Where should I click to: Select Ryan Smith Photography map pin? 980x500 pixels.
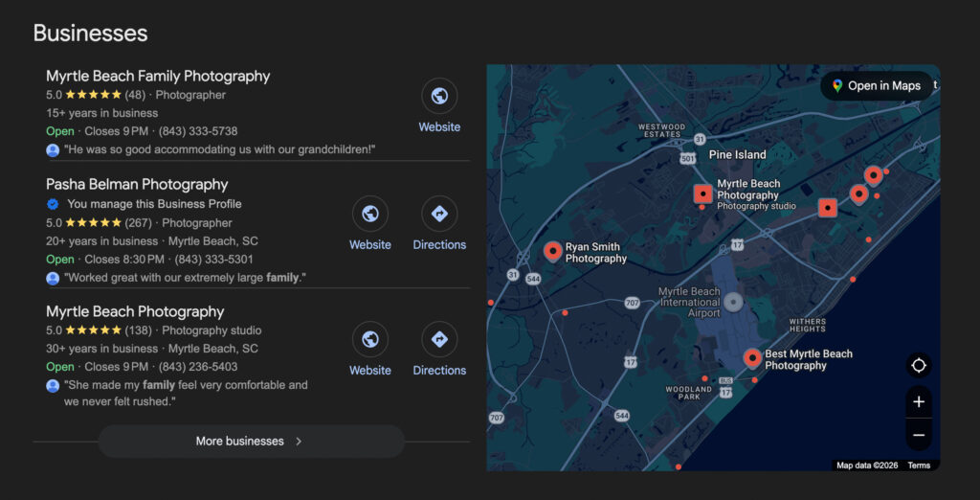tap(552, 251)
